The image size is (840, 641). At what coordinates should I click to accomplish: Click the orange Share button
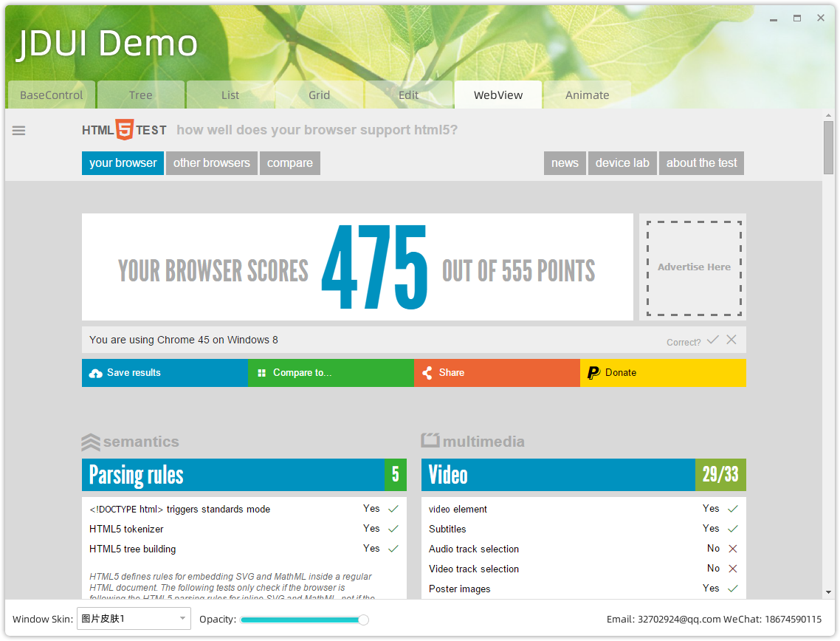coord(498,373)
